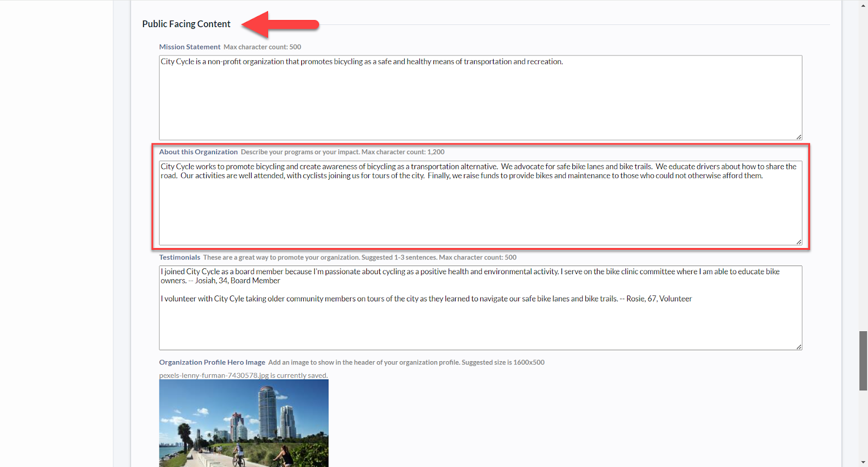Click the 'Organization Profile Hero Image' label
The height and width of the screenshot is (467, 868).
click(x=212, y=362)
